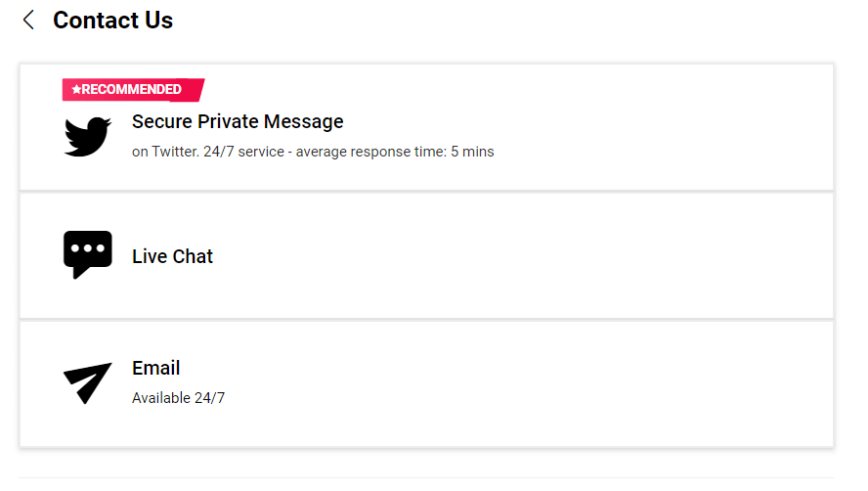Select the Live Chat label
Screen dimensions: 868x491
point(172,256)
